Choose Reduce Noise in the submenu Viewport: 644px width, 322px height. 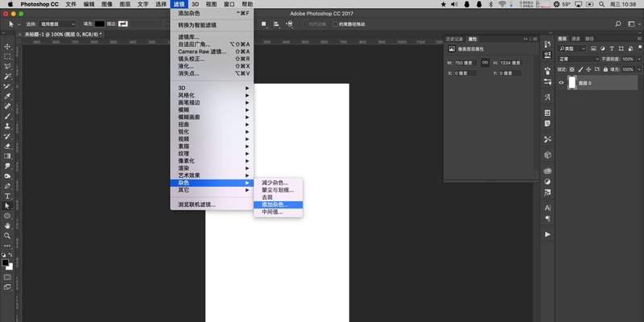point(278,183)
